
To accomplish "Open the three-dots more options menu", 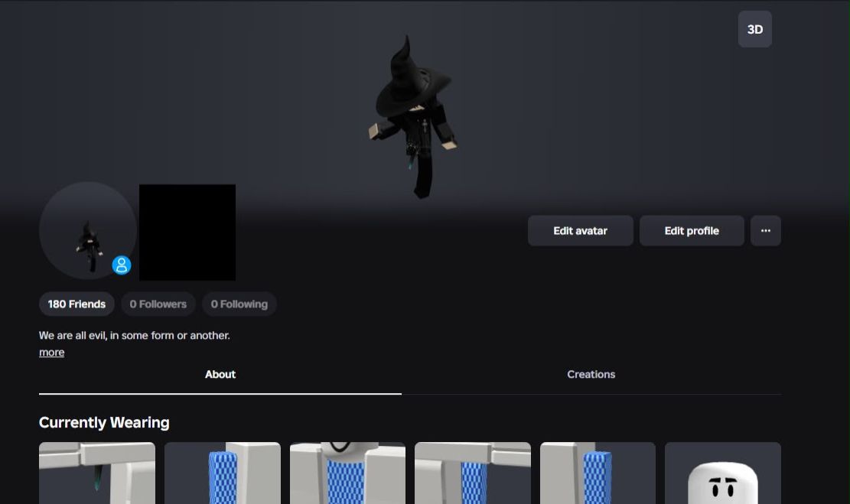I will (765, 231).
